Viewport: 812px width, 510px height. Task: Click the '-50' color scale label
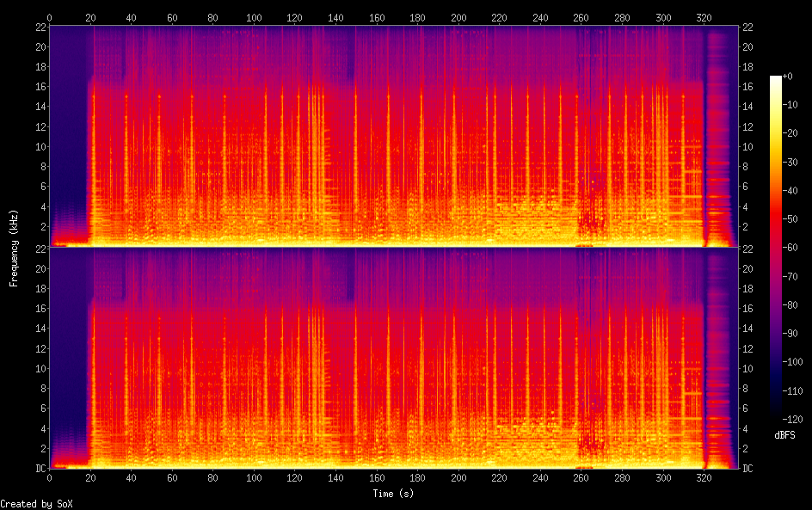click(x=790, y=219)
